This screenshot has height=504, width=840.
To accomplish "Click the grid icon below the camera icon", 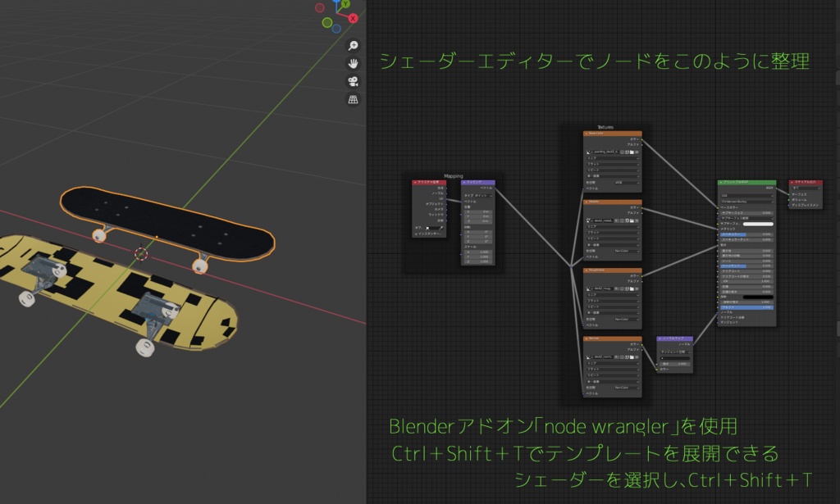I will click(x=354, y=101).
